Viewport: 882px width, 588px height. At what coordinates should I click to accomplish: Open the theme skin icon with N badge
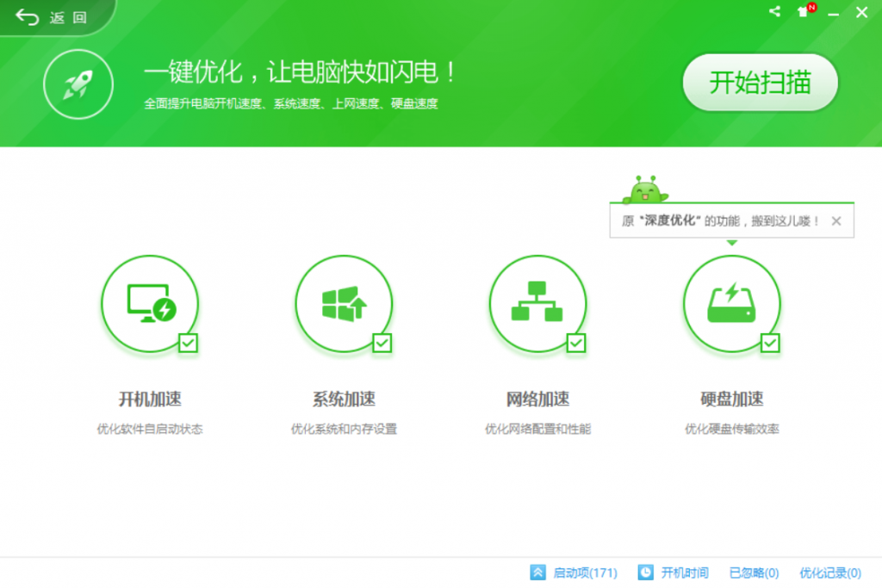(804, 12)
